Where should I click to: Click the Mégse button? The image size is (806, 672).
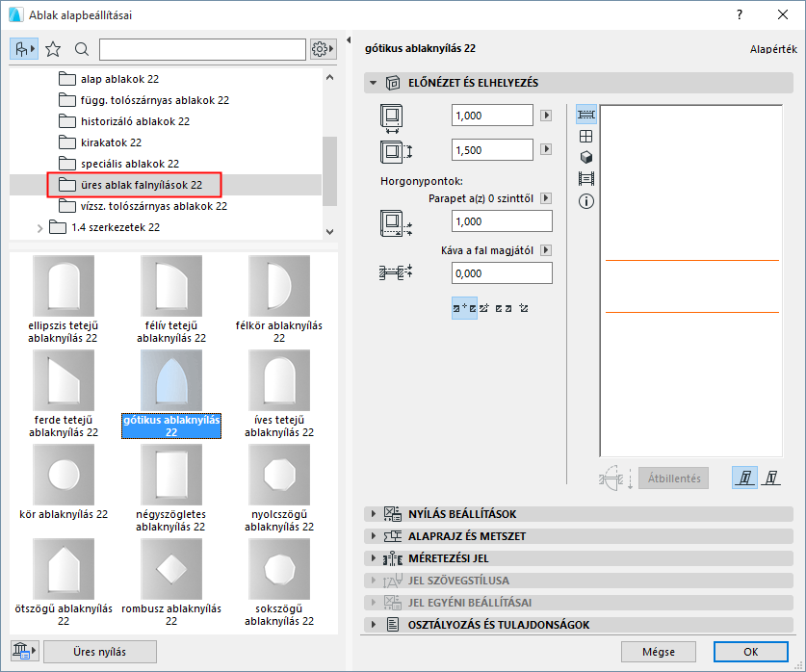coord(658,652)
